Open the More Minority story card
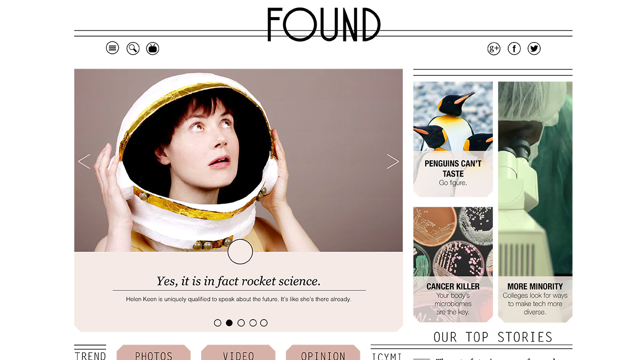Screen dimensions: 644x360 535,202
